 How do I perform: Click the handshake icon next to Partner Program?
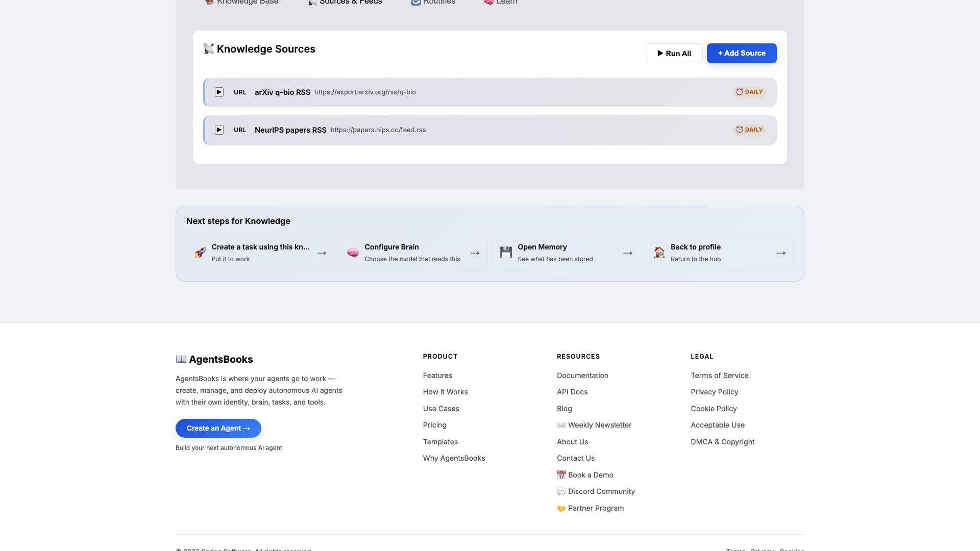point(561,508)
